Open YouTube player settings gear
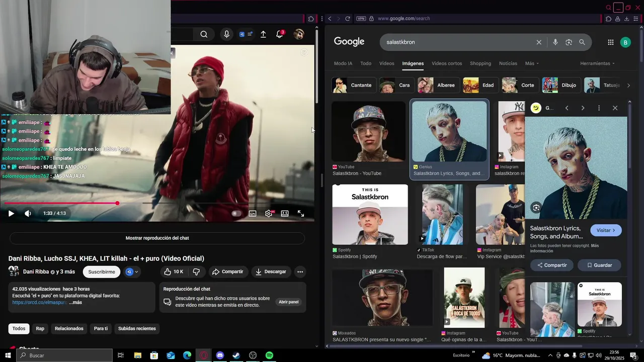644x362 pixels. pyautogui.click(x=269, y=213)
